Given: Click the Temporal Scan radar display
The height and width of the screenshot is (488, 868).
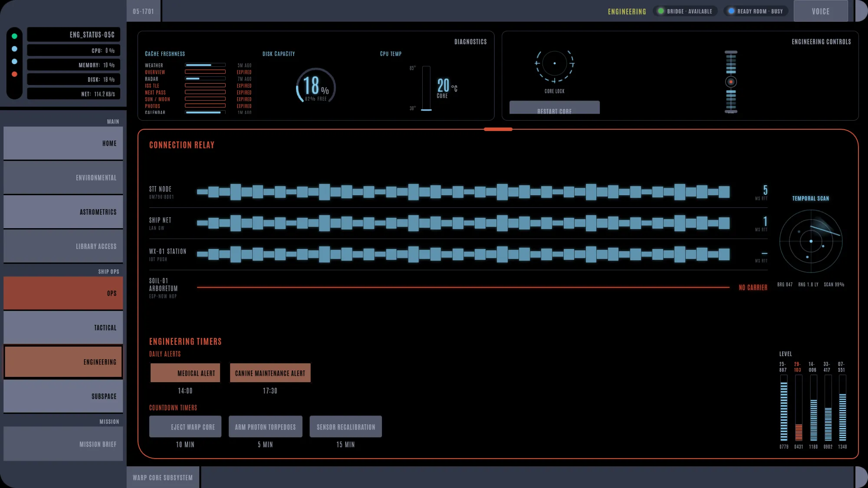Looking at the screenshot, I should (811, 241).
